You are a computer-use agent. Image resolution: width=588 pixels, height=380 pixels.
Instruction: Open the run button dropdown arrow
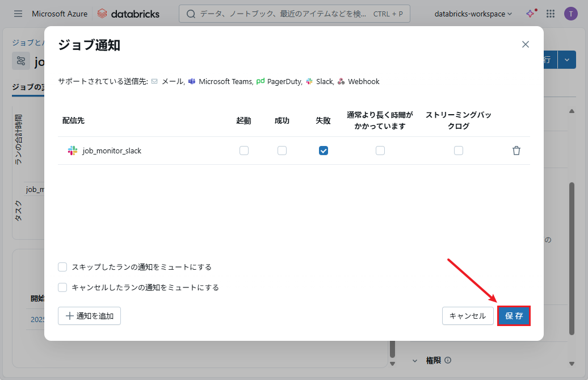[x=567, y=60]
